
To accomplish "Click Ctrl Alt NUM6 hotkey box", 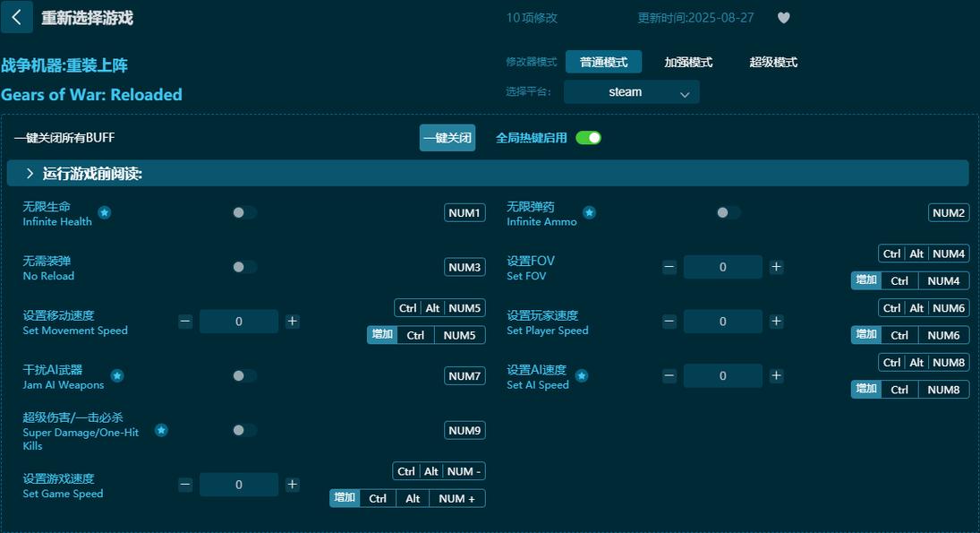I will click(924, 308).
